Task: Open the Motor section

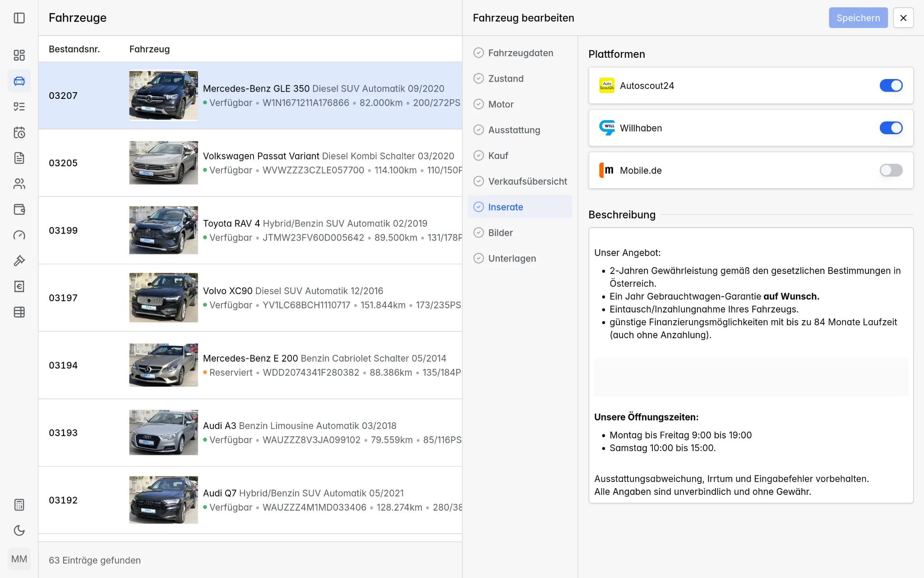Action: point(520,104)
